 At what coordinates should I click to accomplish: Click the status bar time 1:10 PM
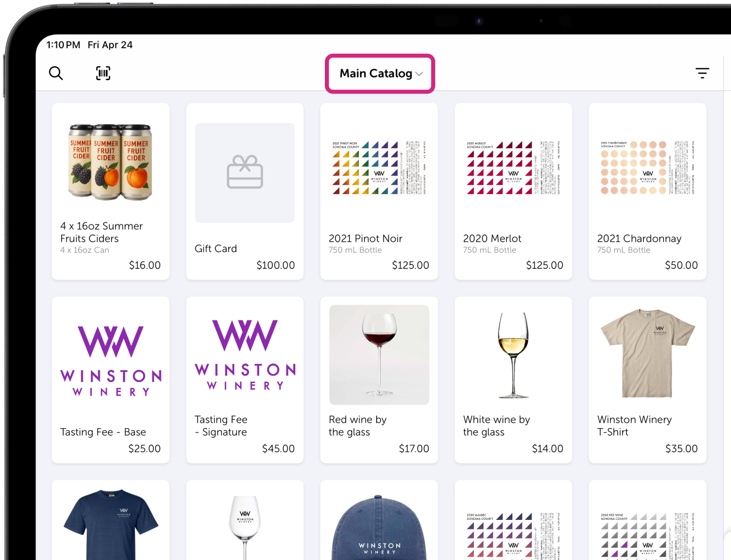(x=63, y=45)
